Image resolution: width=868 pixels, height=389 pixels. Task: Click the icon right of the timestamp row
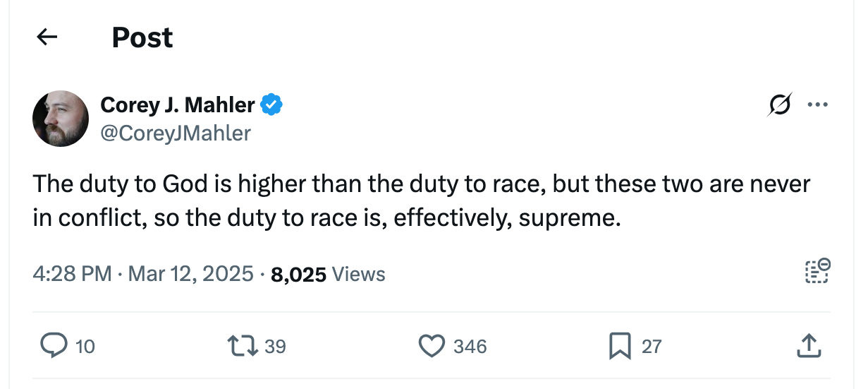817,271
